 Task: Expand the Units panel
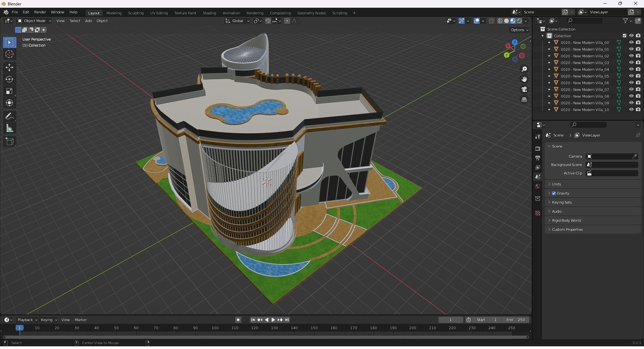coord(593,184)
